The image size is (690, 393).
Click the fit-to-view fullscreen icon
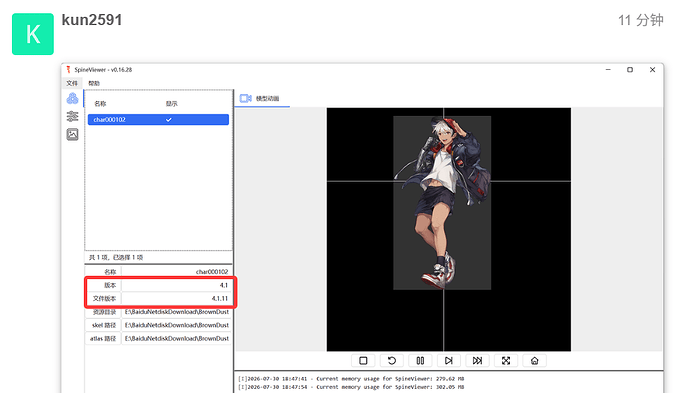[506, 361]
